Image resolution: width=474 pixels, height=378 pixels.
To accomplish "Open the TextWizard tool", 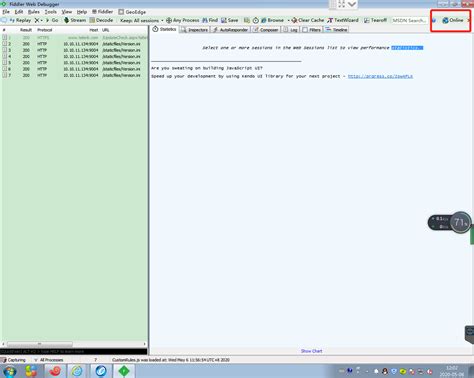I will coord(343,20).
